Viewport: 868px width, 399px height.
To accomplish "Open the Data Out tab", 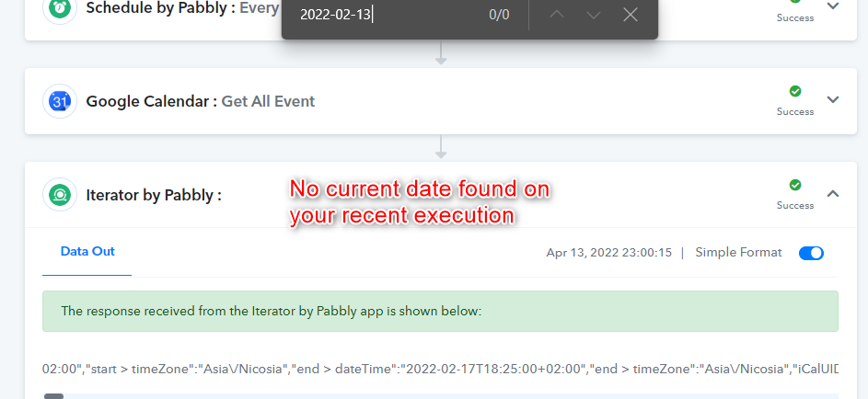I will click(x=87, y=252).
